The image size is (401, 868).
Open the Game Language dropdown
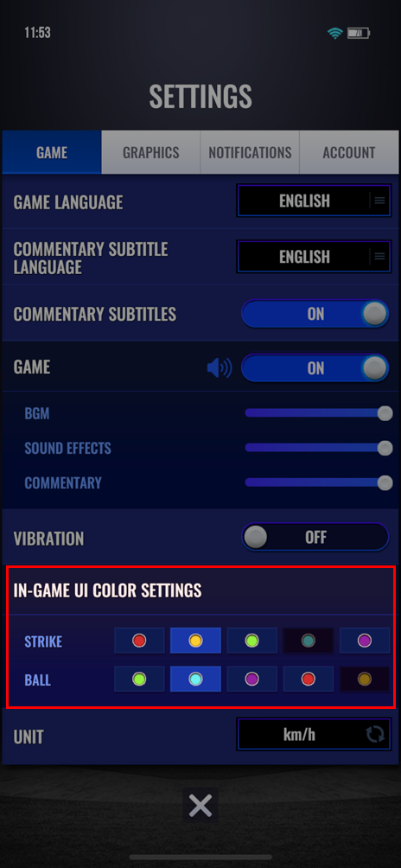[x=314, y=201]
